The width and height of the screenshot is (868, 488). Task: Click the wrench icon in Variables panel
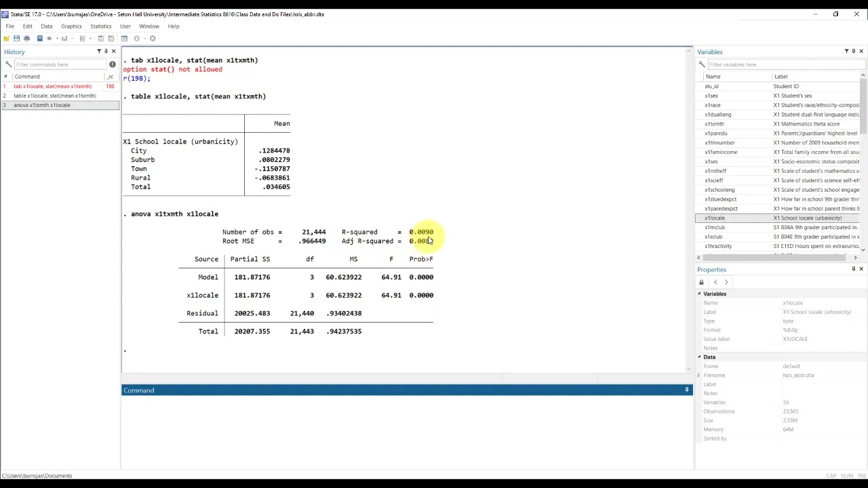click(702, 64)
